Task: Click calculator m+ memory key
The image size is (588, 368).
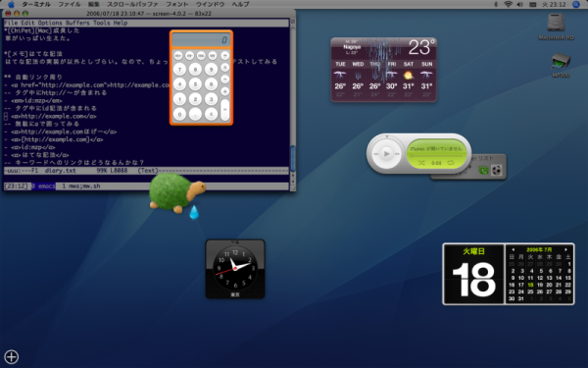Action: click(178, 56)
